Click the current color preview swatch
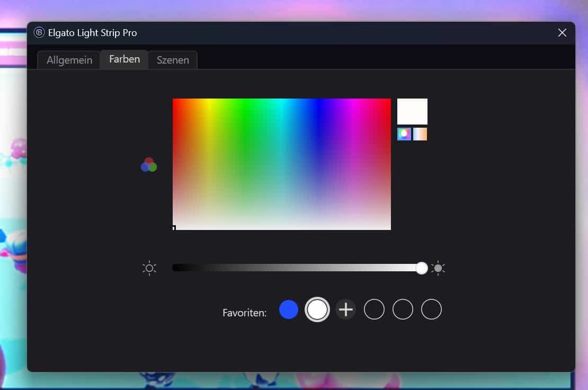The image size is (588, 390). tap(412, 111)
